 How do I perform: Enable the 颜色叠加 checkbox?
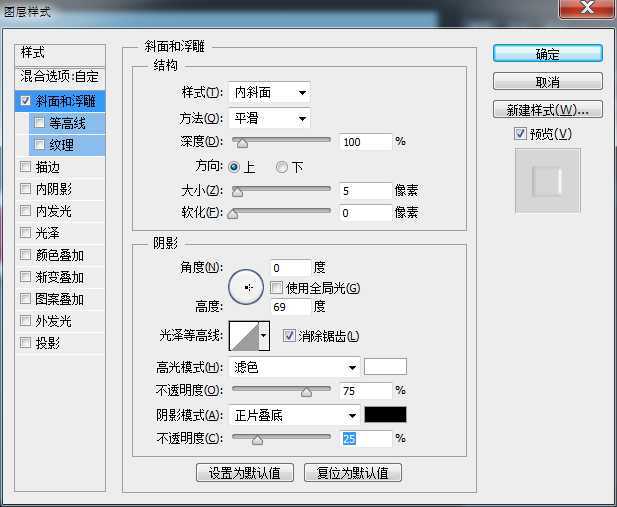click(x=26, y=255)
